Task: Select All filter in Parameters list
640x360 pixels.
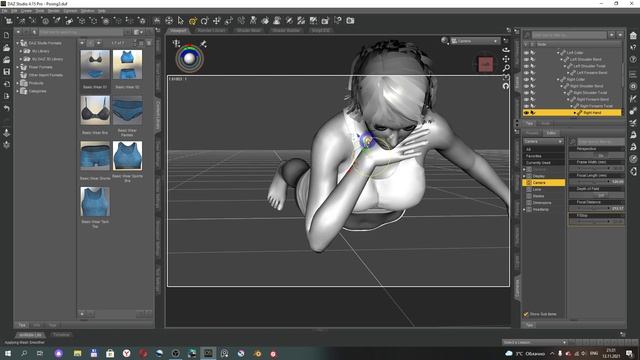Action: point(543,149)
